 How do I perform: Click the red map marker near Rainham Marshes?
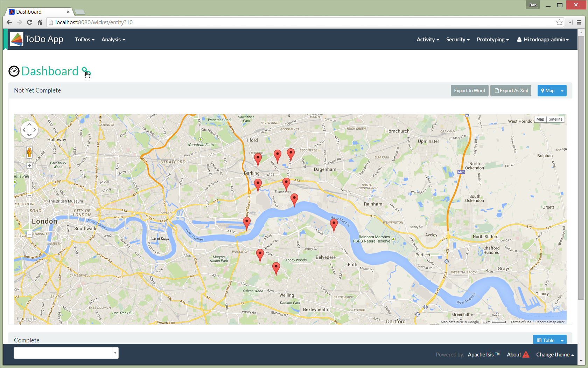pos(334,224)
